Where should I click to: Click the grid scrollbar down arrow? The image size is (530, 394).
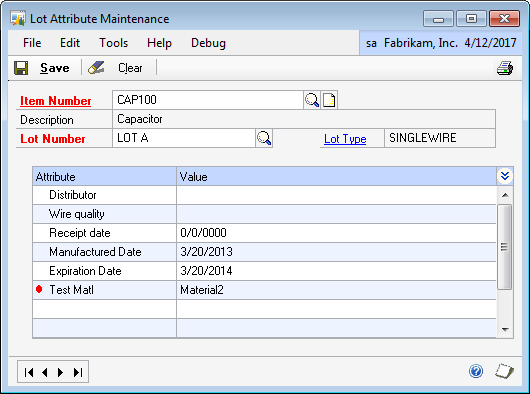505,329
